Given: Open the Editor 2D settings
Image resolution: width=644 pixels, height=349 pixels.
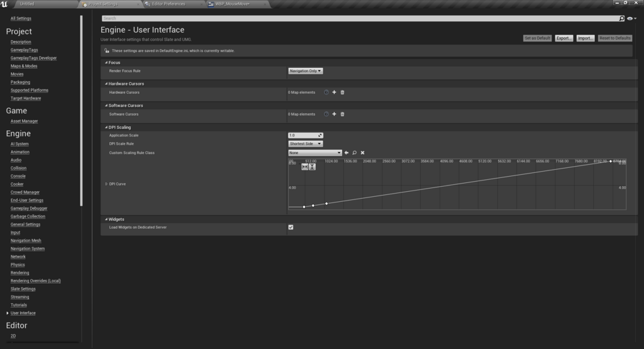Looking at the screenshot, I should pyautogui.click(x=13, y=336).
